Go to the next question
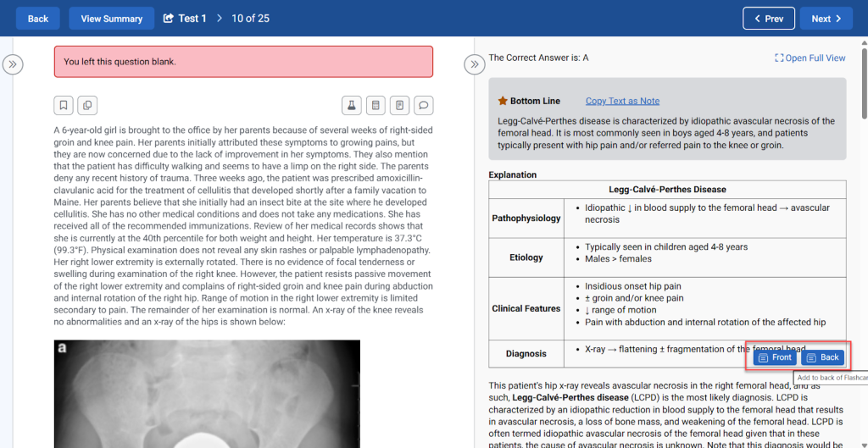 tap(826, 19)
